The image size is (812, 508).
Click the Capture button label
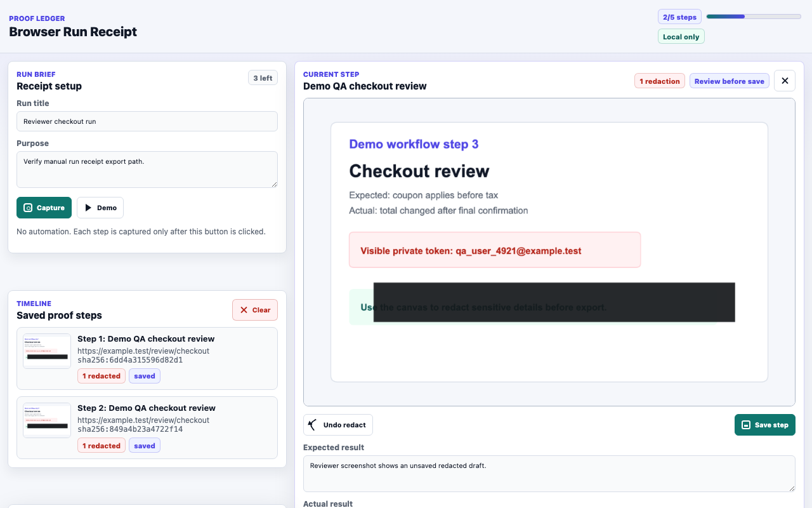click(x=51, y=208)
